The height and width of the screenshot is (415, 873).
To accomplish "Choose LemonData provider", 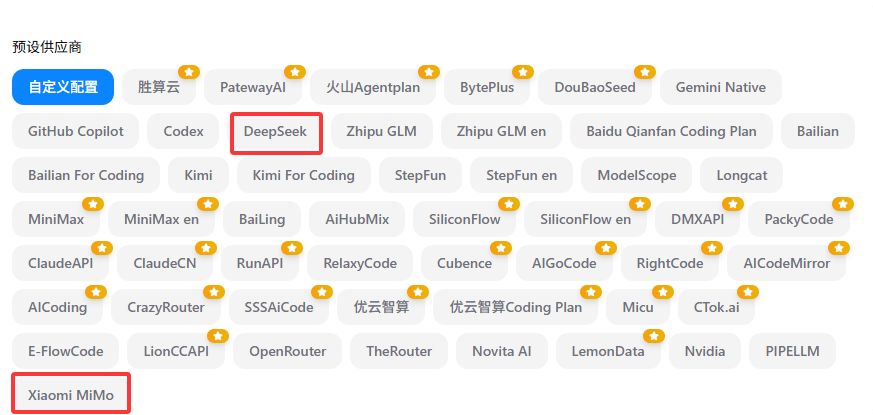I will click(608, 351).
